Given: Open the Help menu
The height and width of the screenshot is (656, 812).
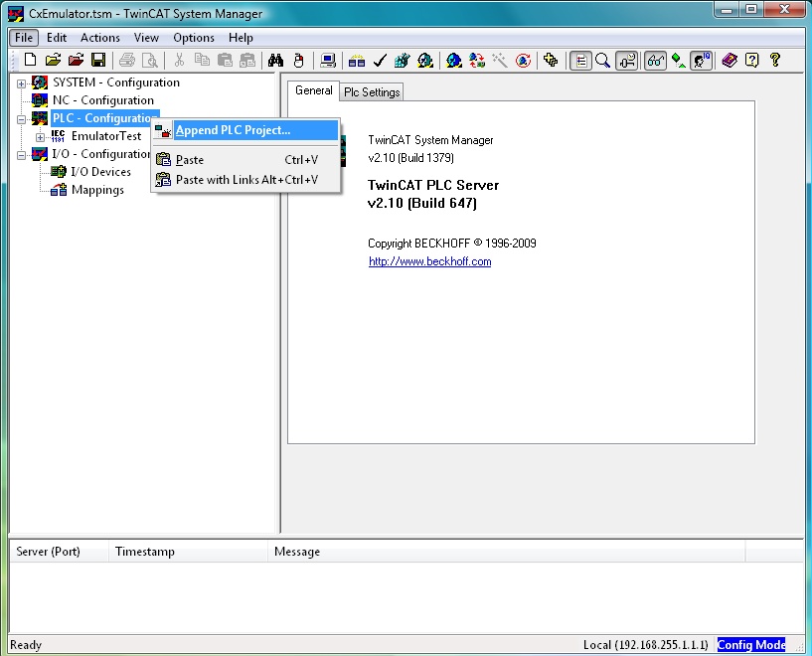Looking at the screenshot, I should 241,38.
